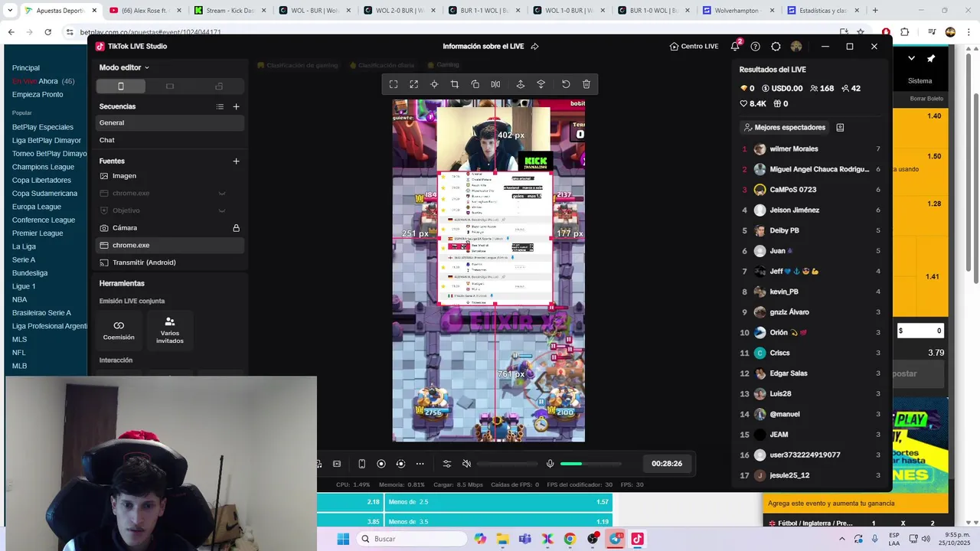The image size is (980, 551).
Task: Open TikTok LIVE Studio taskbar icon
Action: point(637,539)
